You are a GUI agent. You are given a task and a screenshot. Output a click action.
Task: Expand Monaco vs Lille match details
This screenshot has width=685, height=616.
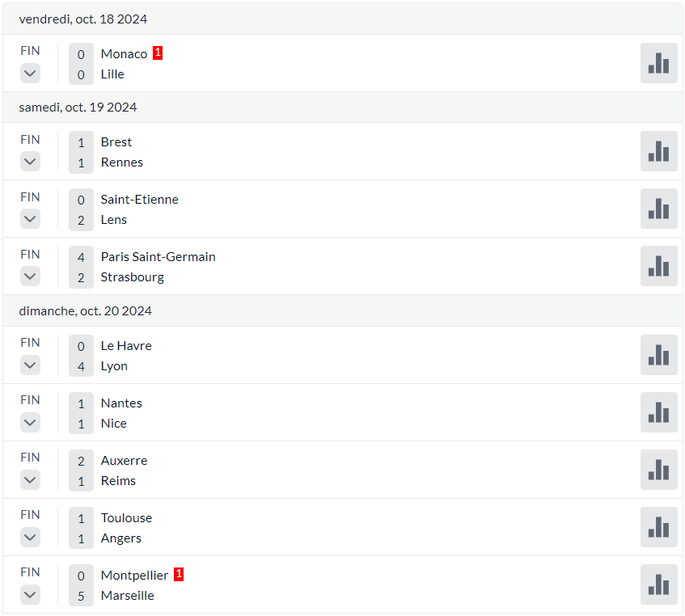30,74
